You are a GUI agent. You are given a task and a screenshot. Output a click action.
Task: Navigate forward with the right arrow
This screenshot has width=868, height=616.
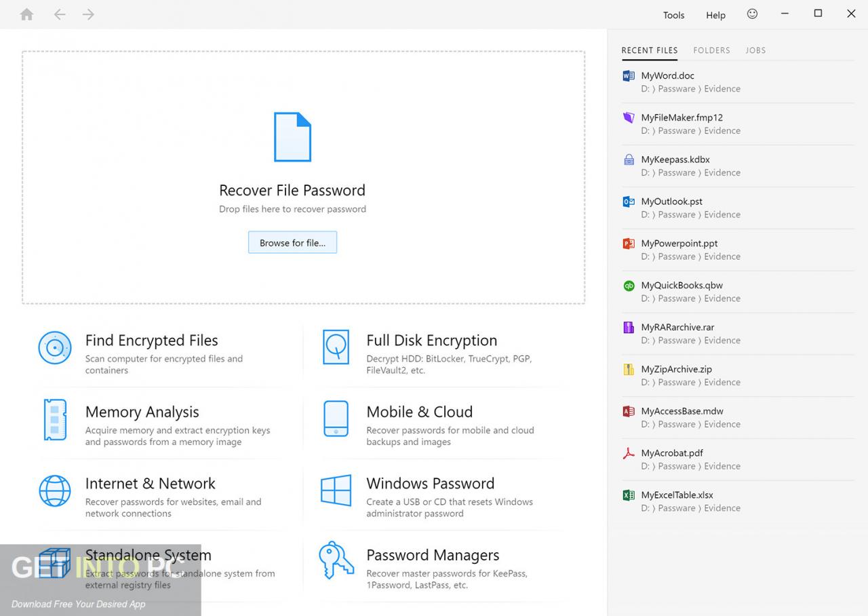click(x=88, y=14)
